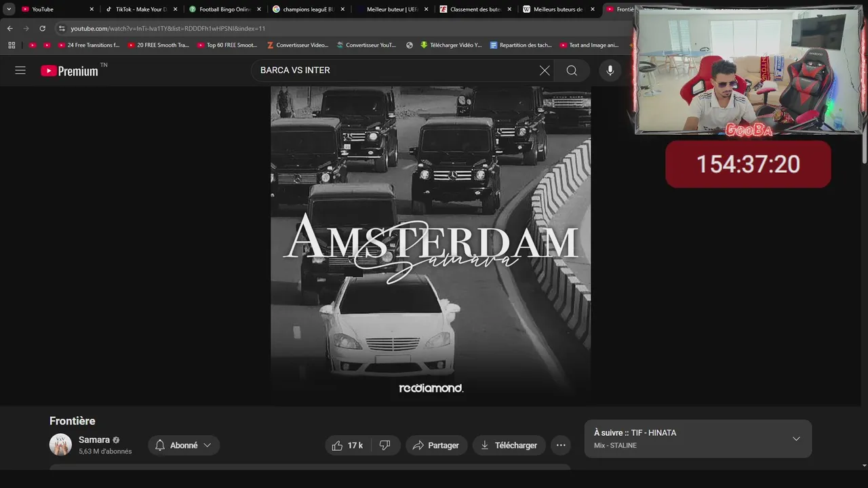Open the second YouTube bookmark icon
This screenshot has height=488, width=868.
click(47, 45)
